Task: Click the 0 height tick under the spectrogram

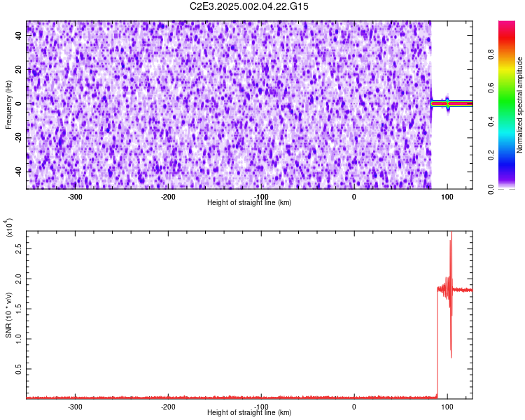Action: pyautogui.click(x=354, y=197)
